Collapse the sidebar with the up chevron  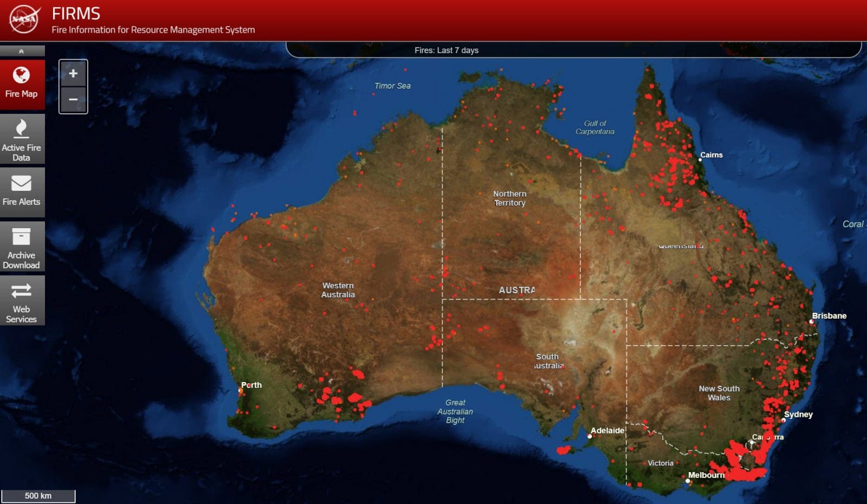tap(22, 51)
